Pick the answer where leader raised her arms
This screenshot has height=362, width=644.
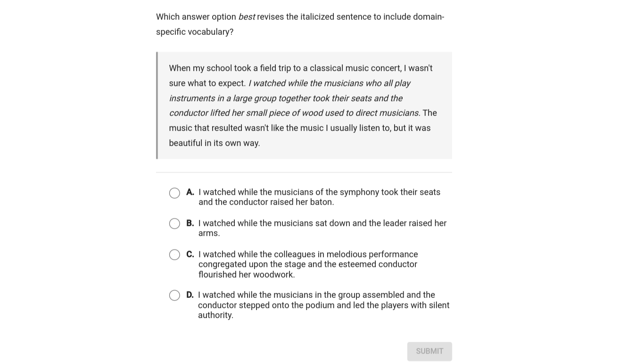pos(322,228)
